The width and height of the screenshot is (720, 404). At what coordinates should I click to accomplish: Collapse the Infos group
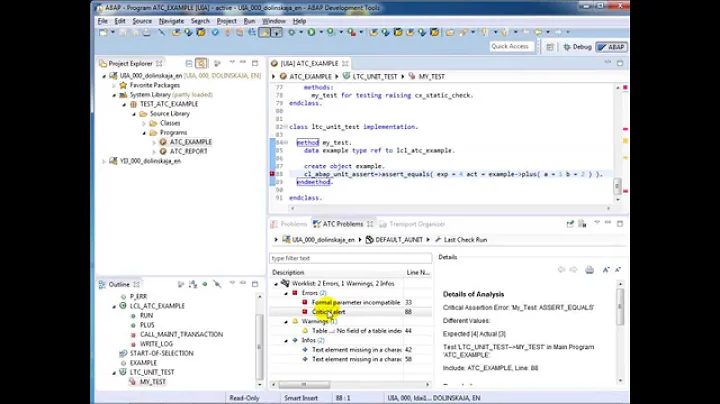[286, 341]
